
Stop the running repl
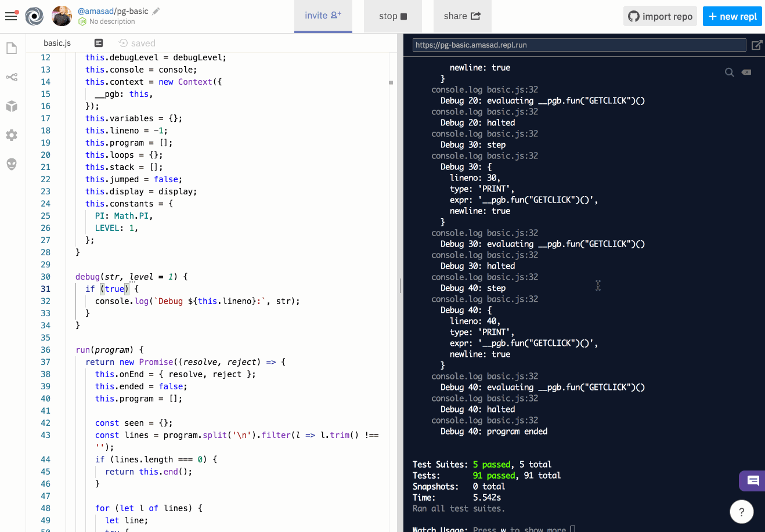393,16
